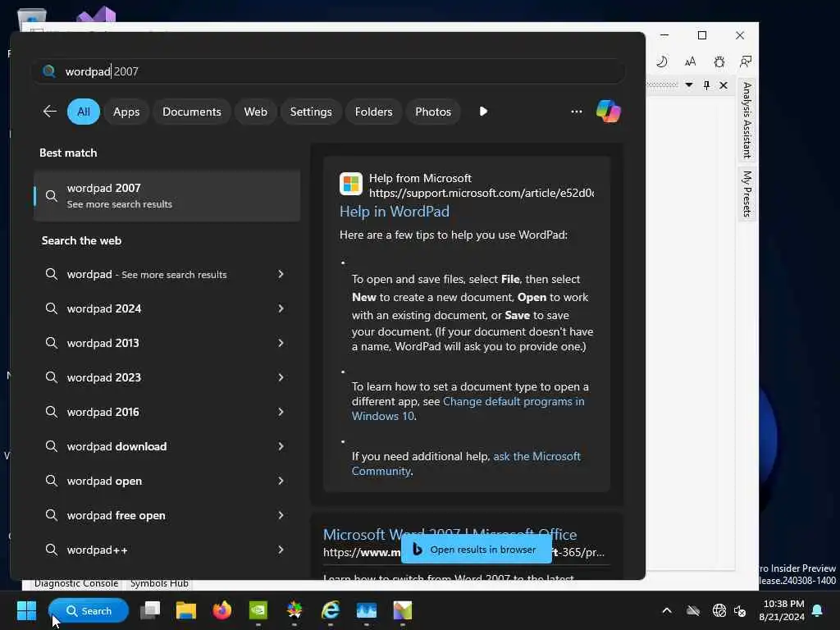Follow the 'ask the Microsoft Community' link

[x=466, y=463]
